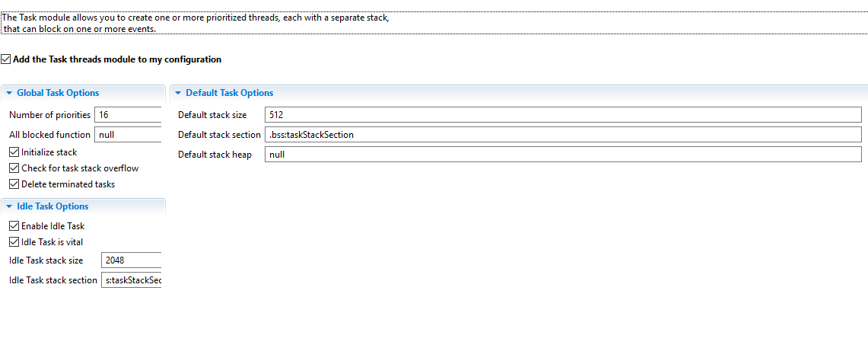Click the All blocked function field
The image size is (868, 345).
pyautogui.click(x=128, y=135)
